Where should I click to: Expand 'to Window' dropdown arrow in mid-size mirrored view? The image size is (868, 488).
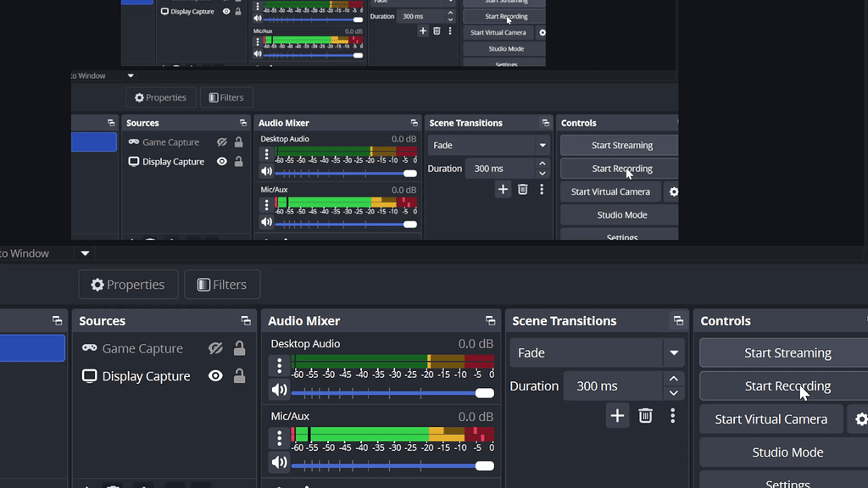(x=131, y=75)
